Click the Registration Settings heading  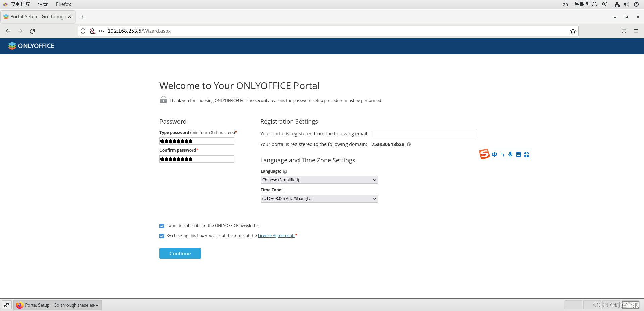pos(289,122)
